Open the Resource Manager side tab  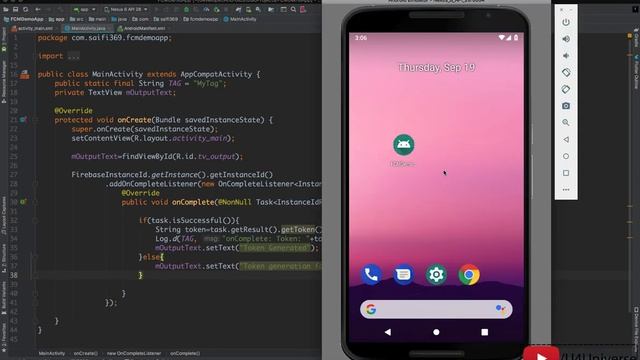tap(4, 82)
